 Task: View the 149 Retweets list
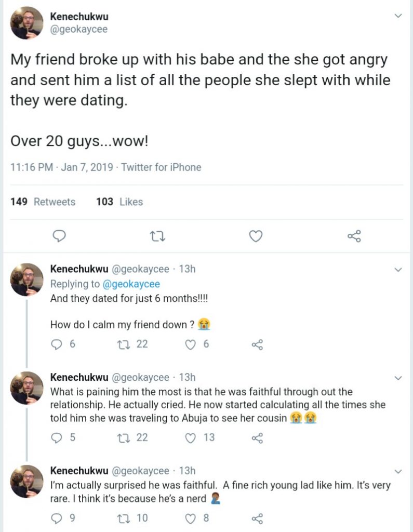43,202
